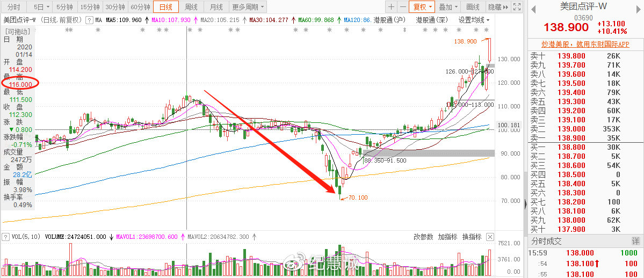Switch to the 60分钟 period tab

click(x=140, y=6)
